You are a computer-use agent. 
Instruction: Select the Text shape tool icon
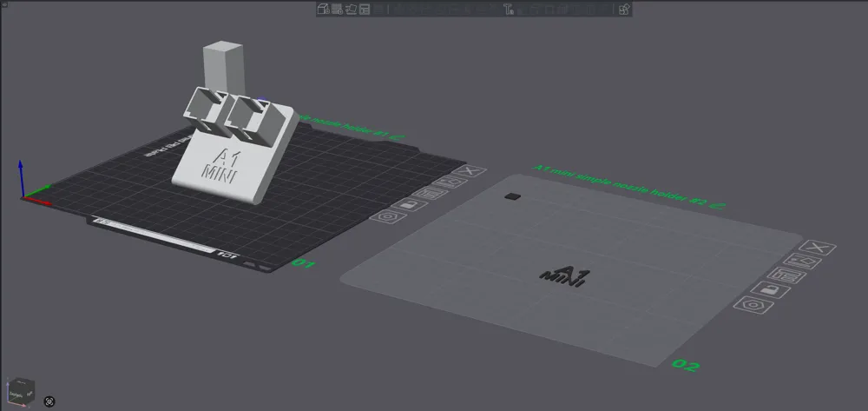tap(510, 9)
